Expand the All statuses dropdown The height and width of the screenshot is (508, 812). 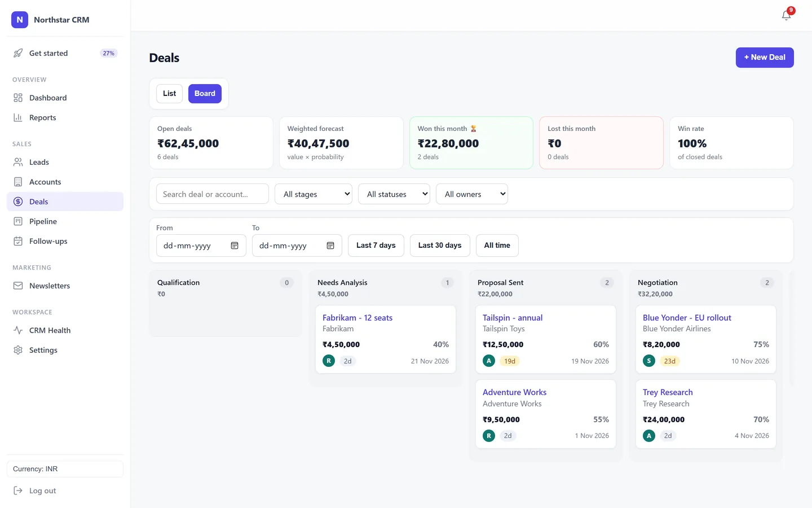(394, 194)
